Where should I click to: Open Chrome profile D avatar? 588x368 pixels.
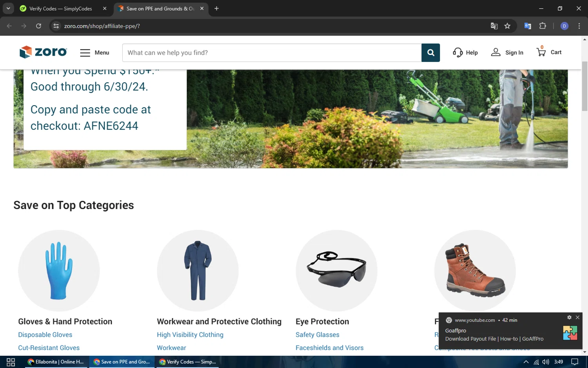[x=564, y=26]
